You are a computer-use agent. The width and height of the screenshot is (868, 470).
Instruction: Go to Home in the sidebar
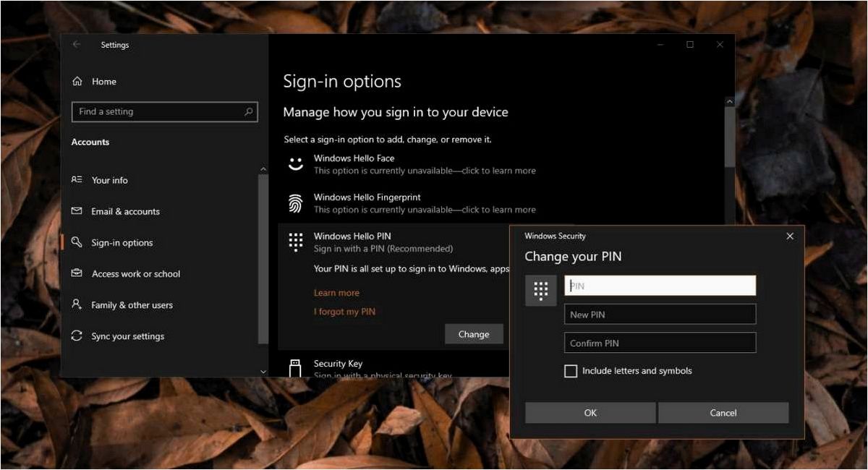click(x=104, y=82)
